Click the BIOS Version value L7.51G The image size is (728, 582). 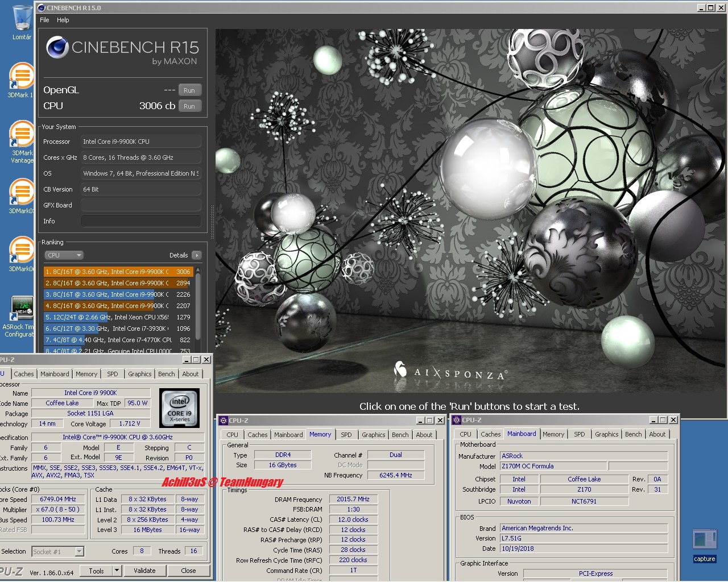tap(584, 538)
